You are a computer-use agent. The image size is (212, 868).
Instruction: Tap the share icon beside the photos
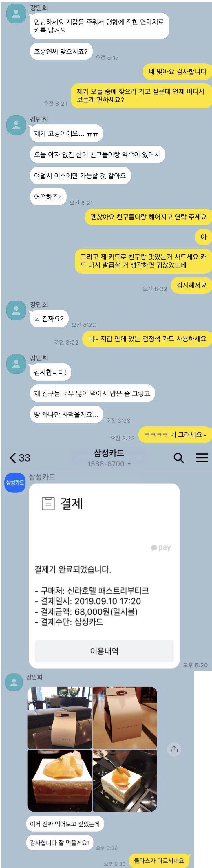click(174, 749)
